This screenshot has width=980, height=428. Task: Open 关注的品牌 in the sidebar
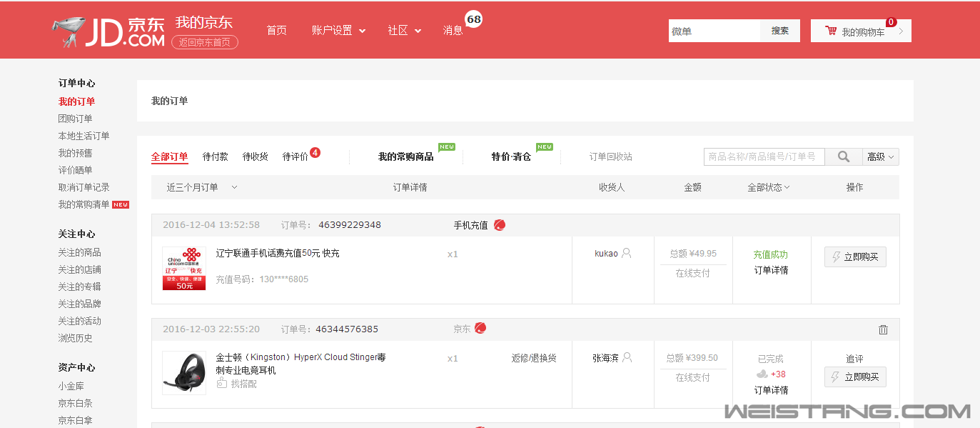click(x=80, y=304)
